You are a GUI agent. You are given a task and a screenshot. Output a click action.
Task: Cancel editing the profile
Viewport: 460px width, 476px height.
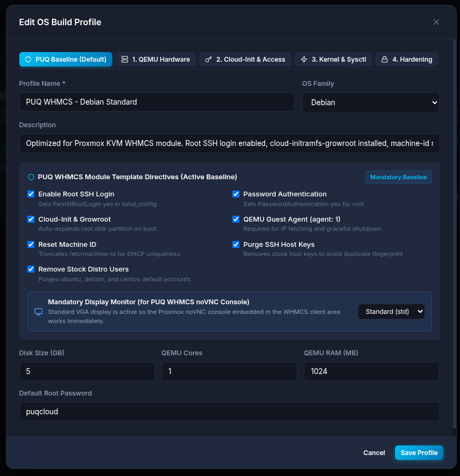click(374, 452)
